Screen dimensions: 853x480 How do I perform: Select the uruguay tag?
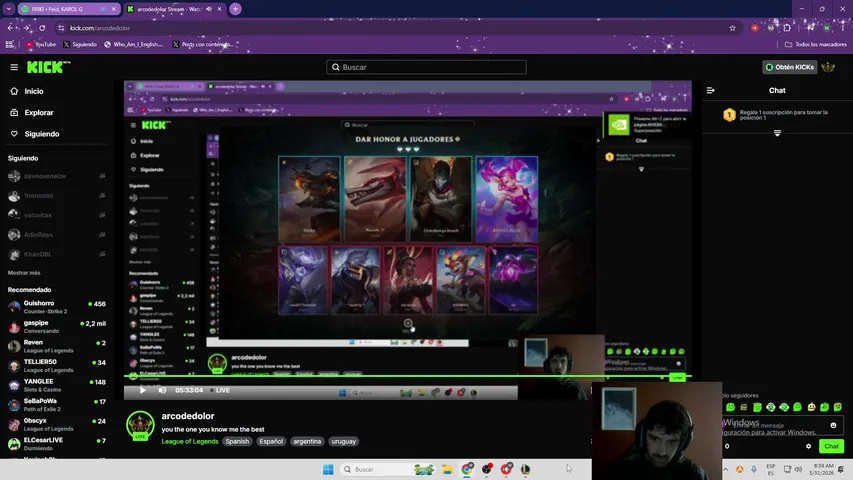pyautogui.click(x=343, y=441)
